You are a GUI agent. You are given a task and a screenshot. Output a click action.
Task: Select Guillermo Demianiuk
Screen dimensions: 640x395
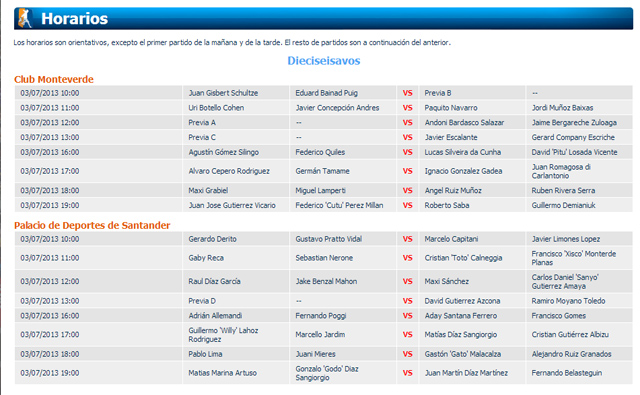[563, 205]
